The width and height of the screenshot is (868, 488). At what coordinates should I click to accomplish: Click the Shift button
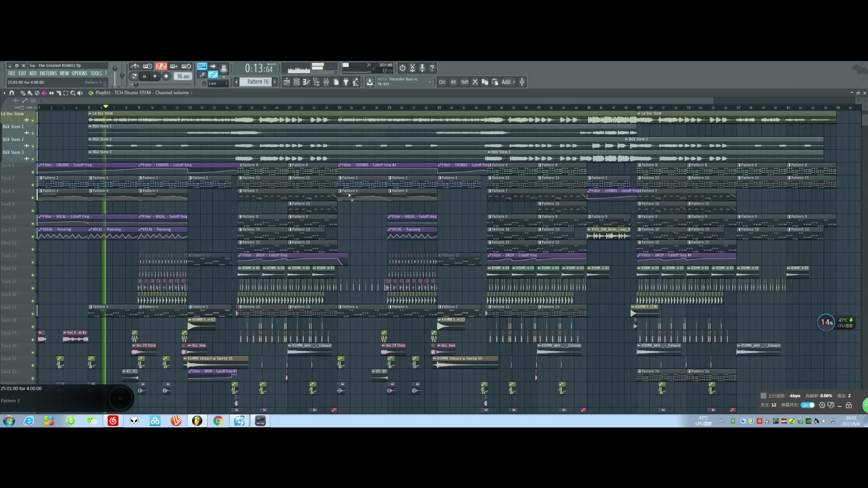click(x=464, y=82)
